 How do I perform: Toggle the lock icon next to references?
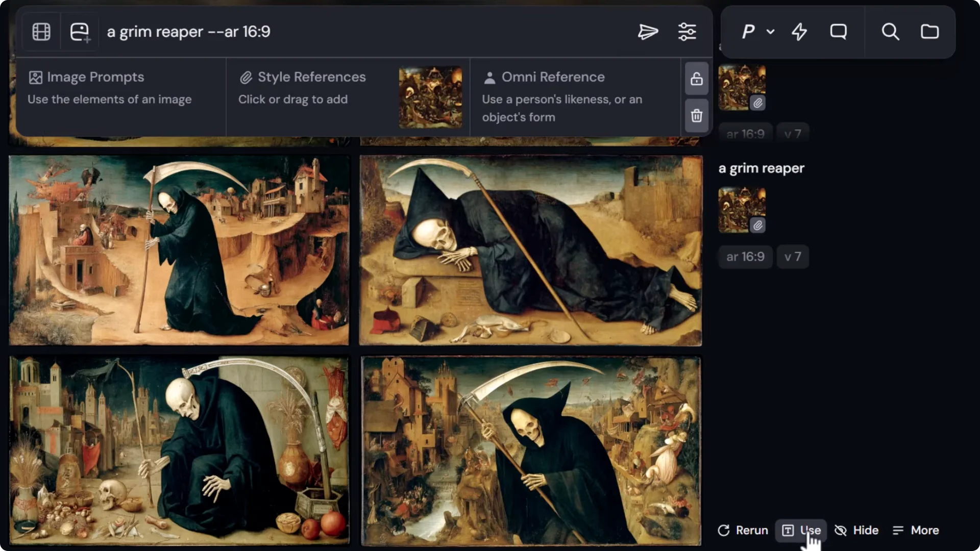[x=696, y=79]
